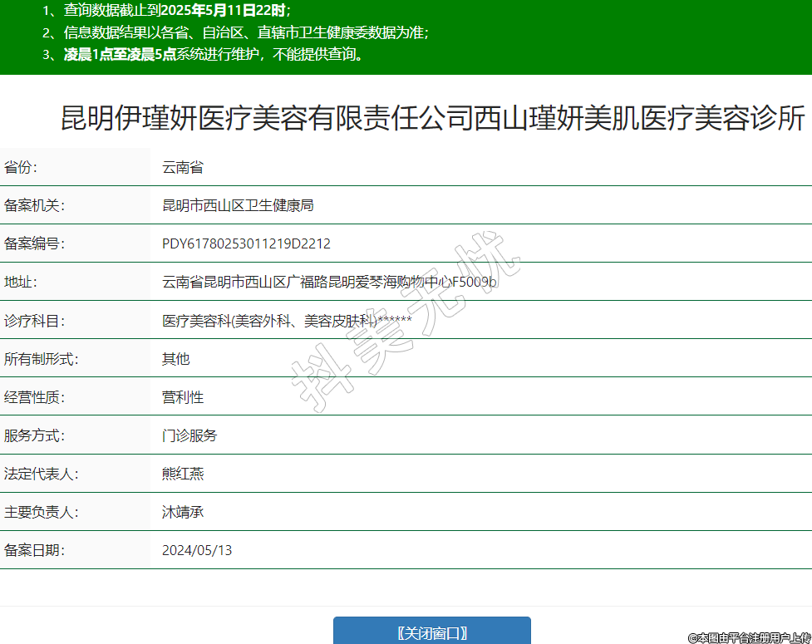Click the 医疗美容科 medical subjects value
Screen dimensions: 812x644
[x=287, y=321]
